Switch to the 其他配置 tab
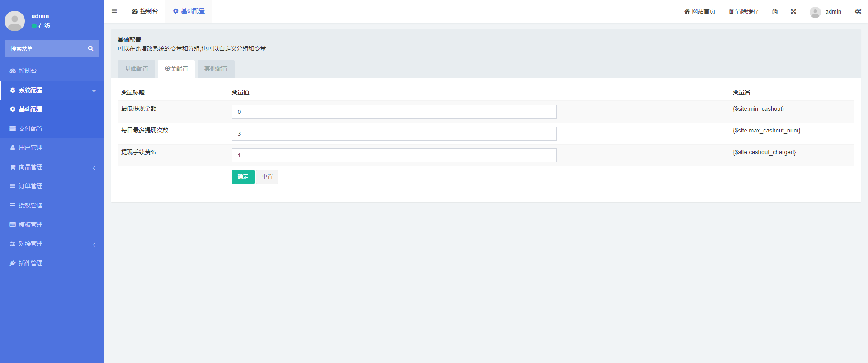The image size is (868, 363). (x=216, y=69)
